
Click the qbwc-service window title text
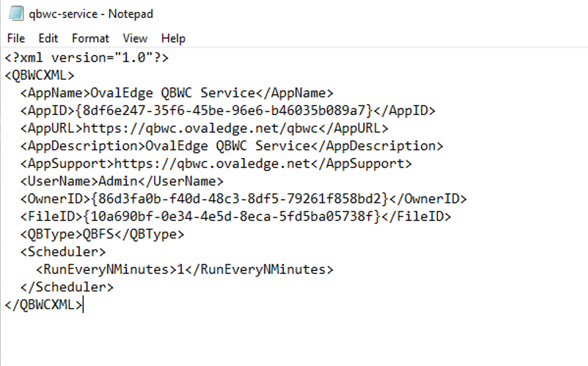coord(91,14)
